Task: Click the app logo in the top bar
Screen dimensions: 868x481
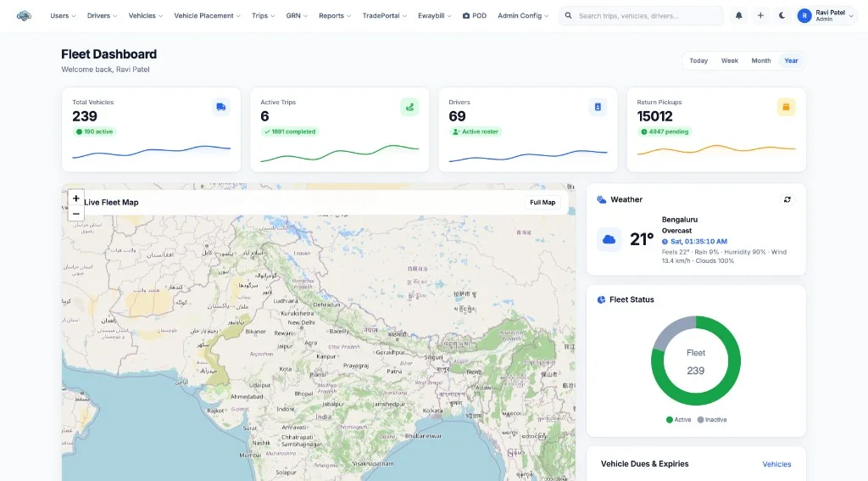Action: coord(24,15)
